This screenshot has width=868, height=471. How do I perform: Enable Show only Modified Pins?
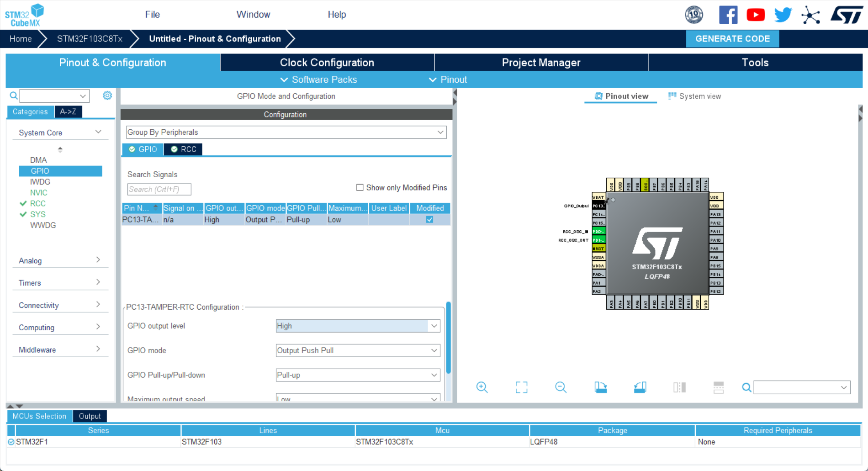[x=360, y=187]
